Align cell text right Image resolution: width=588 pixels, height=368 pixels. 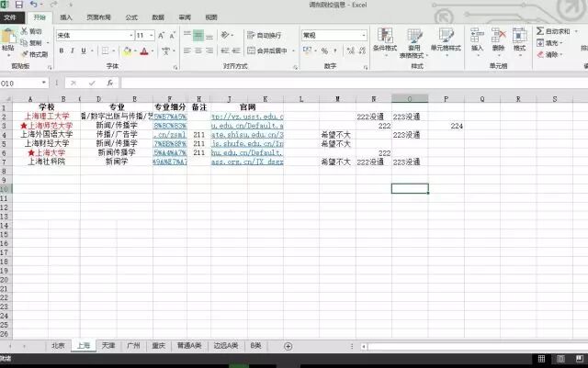[x=209, y=50]
